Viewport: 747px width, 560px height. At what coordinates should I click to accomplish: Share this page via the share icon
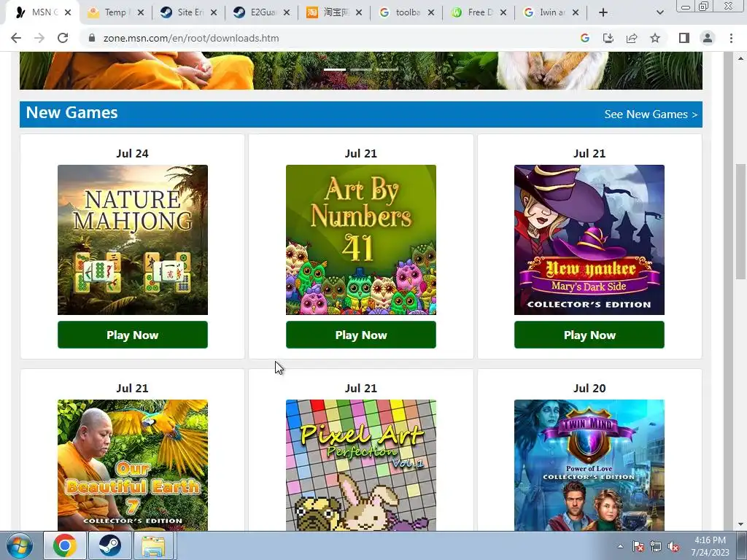pos(632,38)
